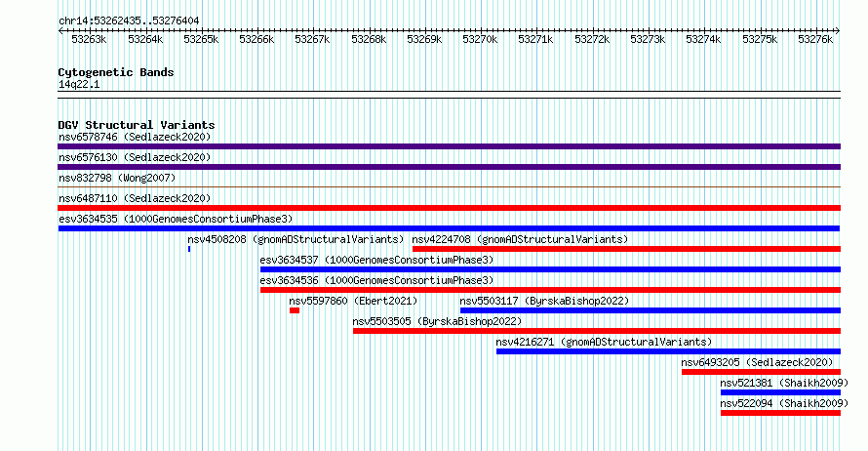Click the DGV Structural Variants track title

[137, 125]
